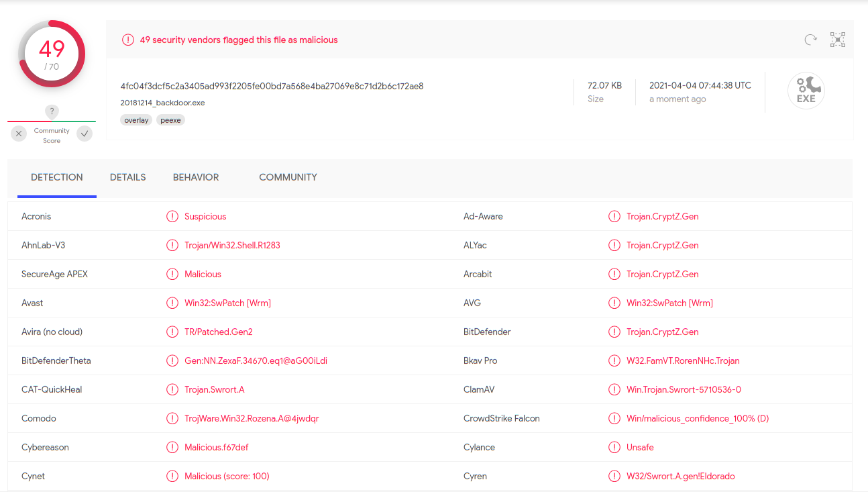The height and width of the screenshot is (492, 868).
Task: Click the file SHA-256 hash text
Action: [272, 86]
